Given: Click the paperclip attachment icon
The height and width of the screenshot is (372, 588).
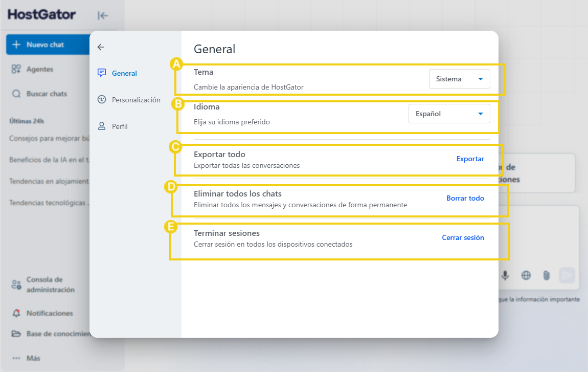Looking at the screenshot, I should coord(547,275).
